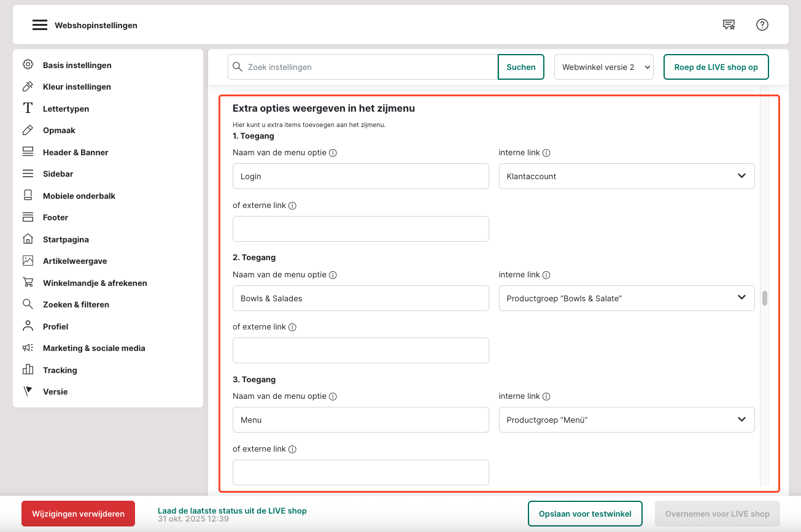
Task: Click the Kleur instellingen pipette icon
Action: pyautogui.click(x=28, y=87)
